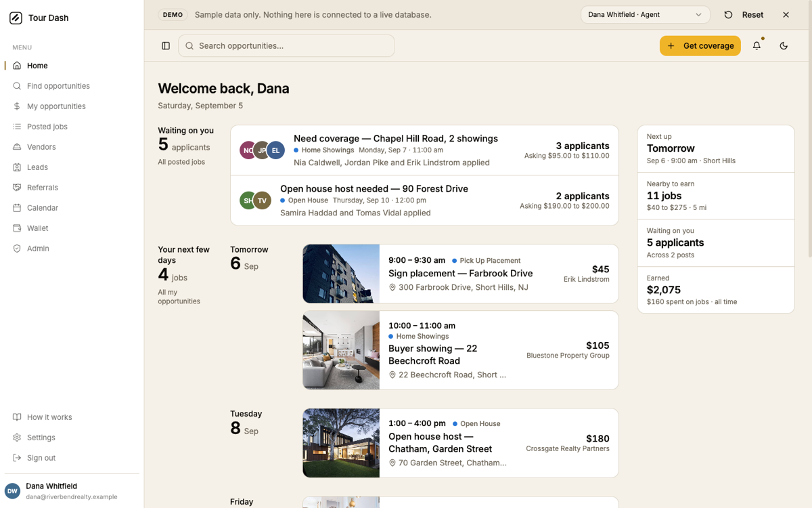The image size is (812, 508).
Task: Click the Sign out arrow icon
Action: click(x=17, y=458)
